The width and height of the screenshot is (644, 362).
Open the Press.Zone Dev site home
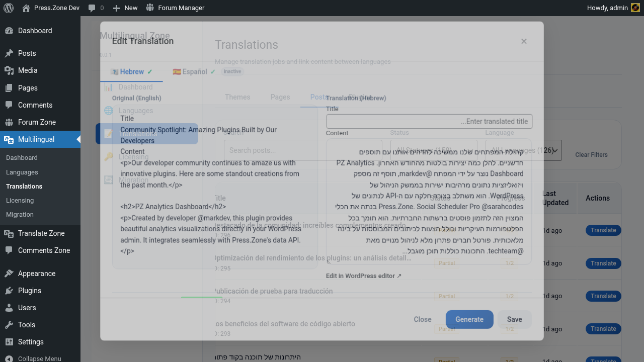(x=51, y=8)
